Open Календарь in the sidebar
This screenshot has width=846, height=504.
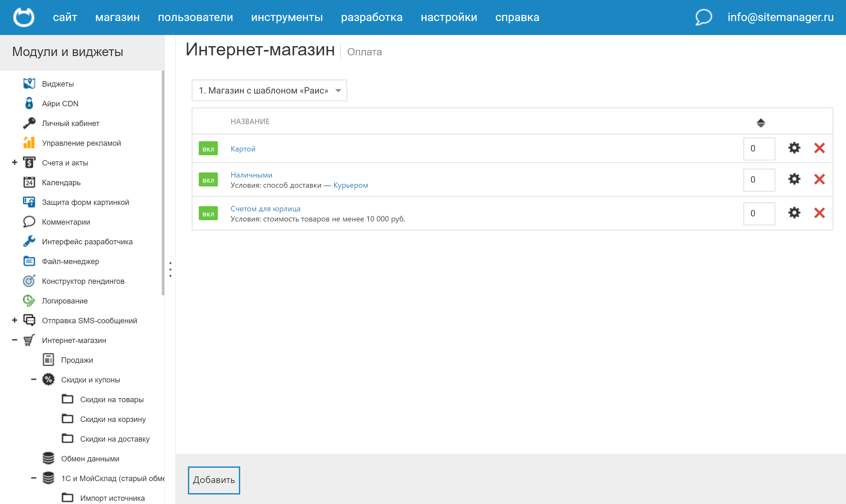point(61,182)
